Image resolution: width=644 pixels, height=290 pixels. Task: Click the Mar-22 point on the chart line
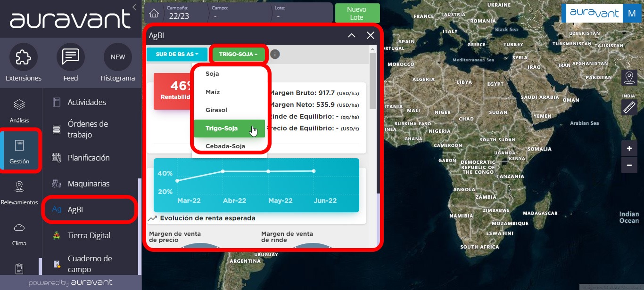[x=177, y=181]
